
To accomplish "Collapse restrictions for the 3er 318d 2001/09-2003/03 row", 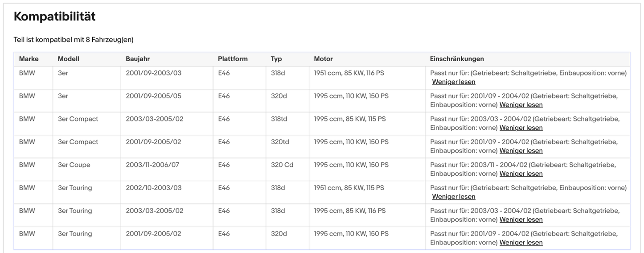I will point(453,82).
